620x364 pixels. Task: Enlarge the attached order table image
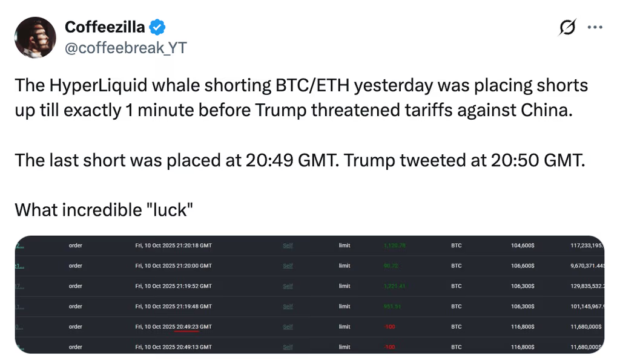click(309, 294)
